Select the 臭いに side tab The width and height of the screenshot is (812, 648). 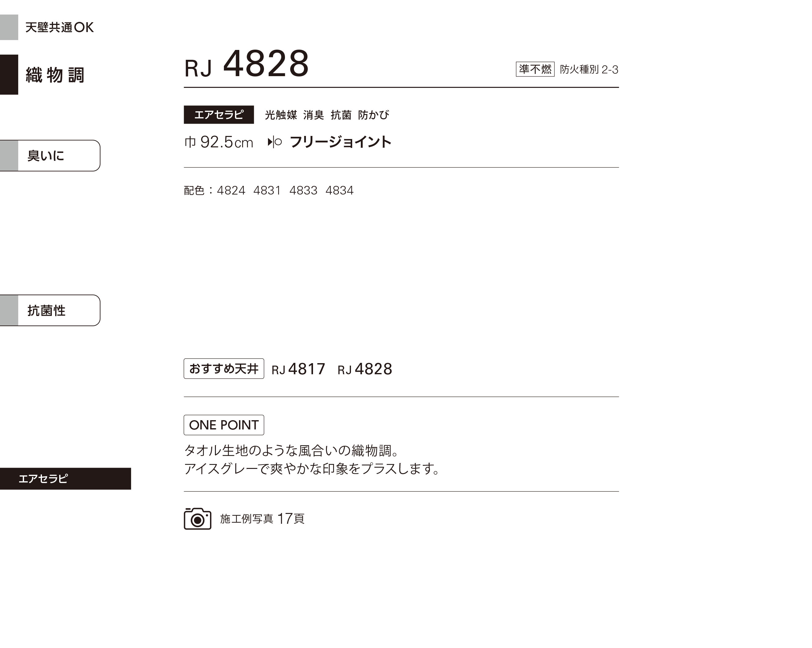click(50, 155)
